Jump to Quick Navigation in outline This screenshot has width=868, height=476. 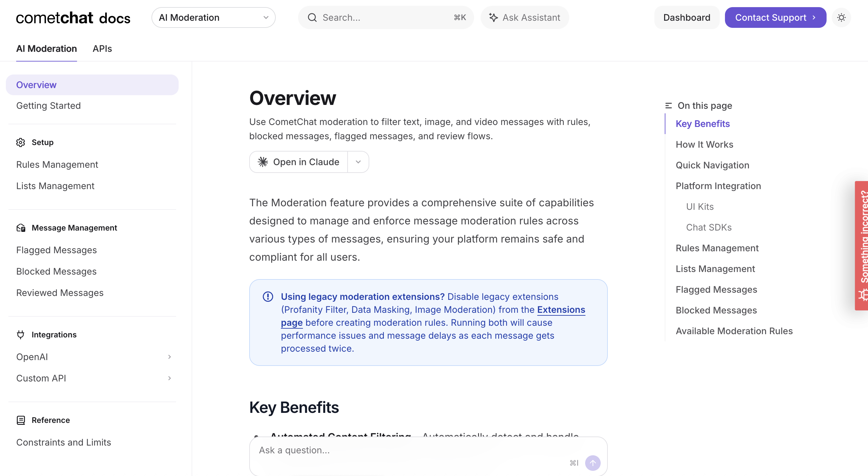tap(712, 165)
